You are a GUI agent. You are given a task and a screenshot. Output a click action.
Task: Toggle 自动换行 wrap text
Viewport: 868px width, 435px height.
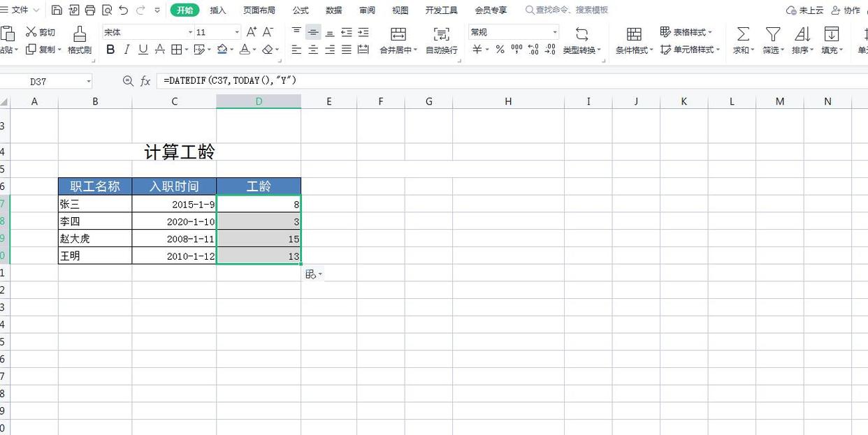click(441, 38)
